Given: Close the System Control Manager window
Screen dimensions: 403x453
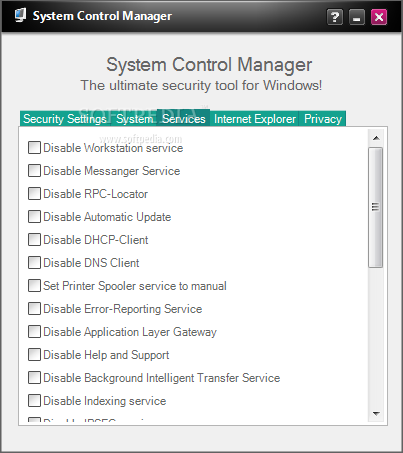Looking at the screenshot, I should [x=379, y=17].
